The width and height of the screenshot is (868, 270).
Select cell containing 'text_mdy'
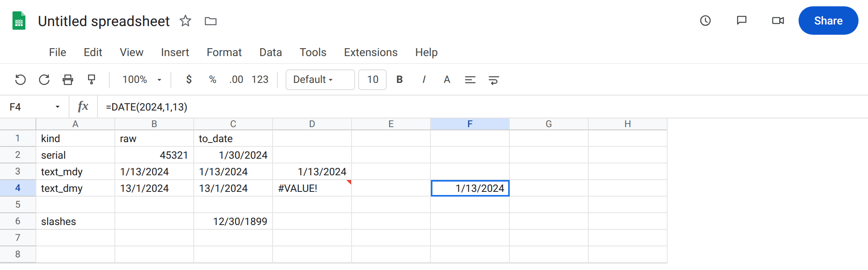pyautogui.click(x=75, y=172)
